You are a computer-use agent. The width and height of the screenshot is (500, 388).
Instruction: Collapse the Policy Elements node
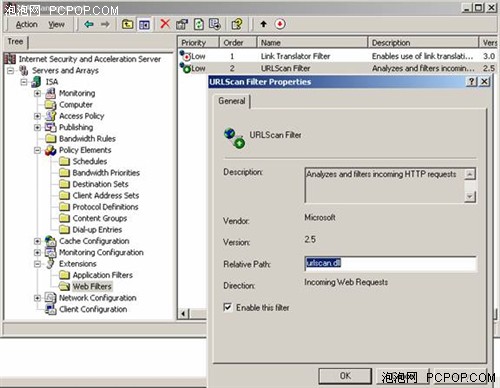38,150
